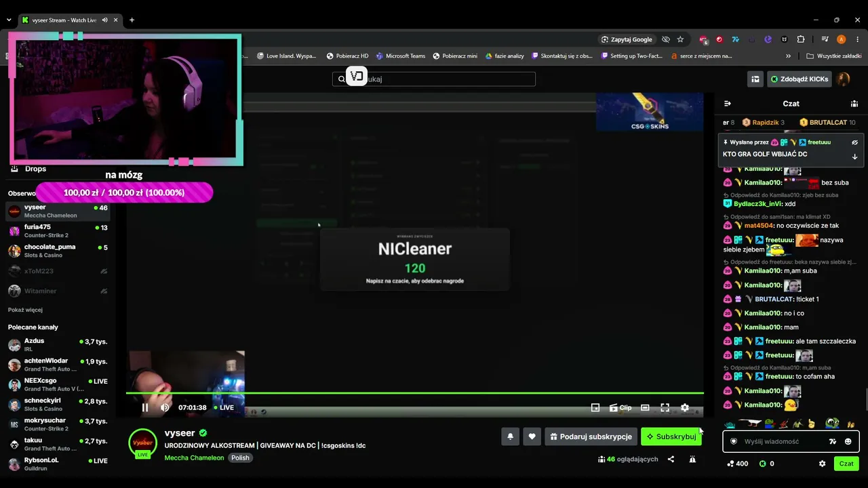
Task: Send message with green Czat button
Action: click(x=846, y=464)
